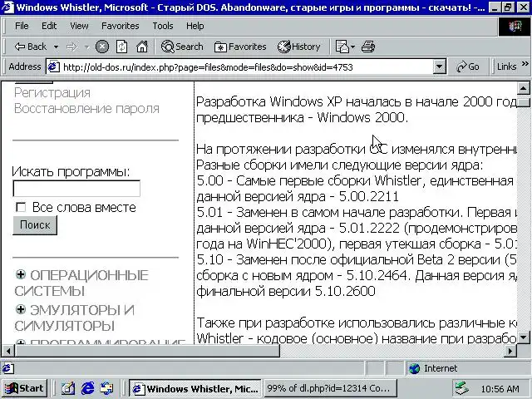
Task: Stop page loading with Stop icon
Action: click(x=101, y=47)
